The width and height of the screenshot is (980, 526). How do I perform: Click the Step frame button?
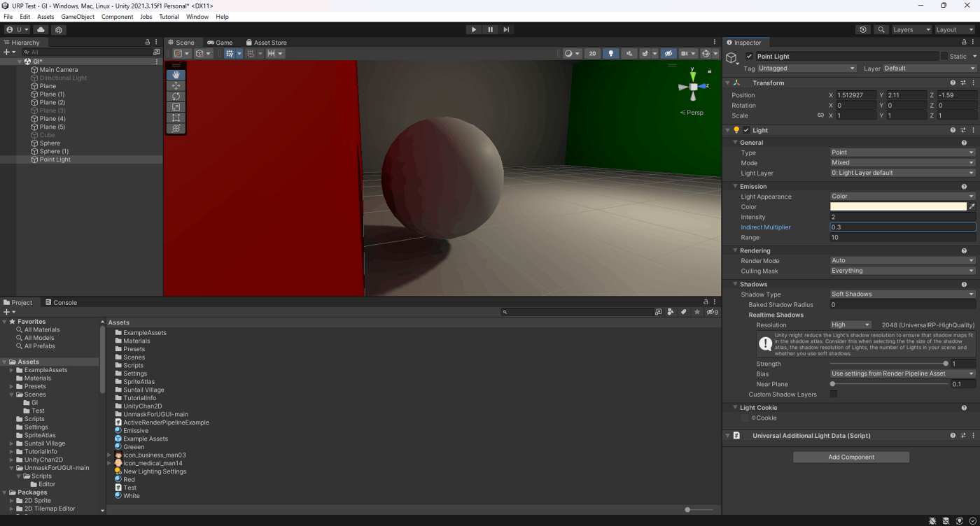506,30
